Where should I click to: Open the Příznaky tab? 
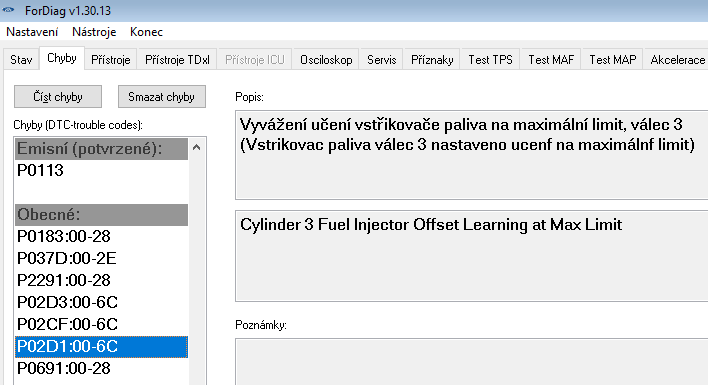tap(432, 60)
